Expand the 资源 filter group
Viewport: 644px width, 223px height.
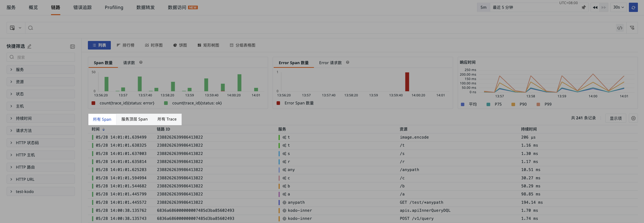click(41, 82)
